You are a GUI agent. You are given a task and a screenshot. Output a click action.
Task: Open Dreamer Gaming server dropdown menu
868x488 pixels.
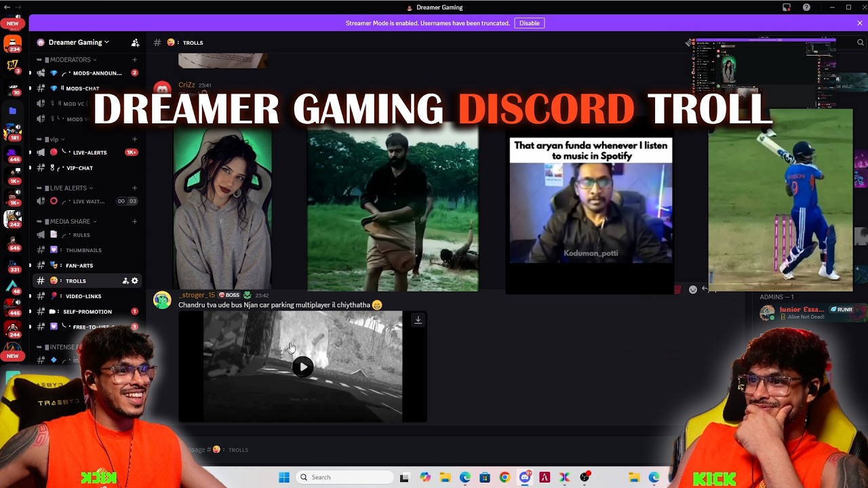point(78,42)
